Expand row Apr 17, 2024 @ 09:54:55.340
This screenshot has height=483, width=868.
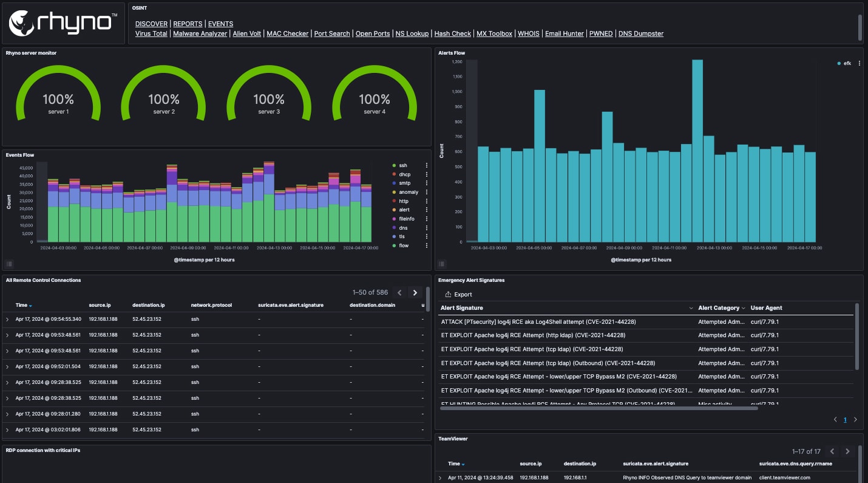[7, 319]
